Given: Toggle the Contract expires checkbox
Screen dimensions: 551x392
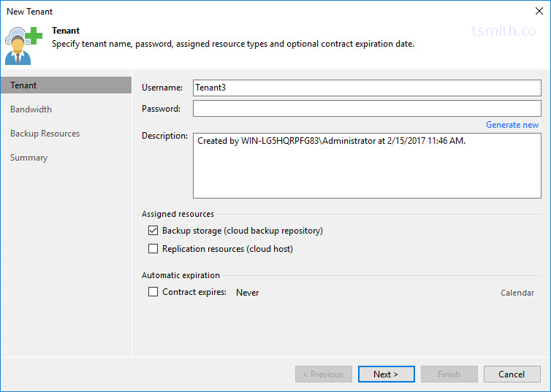Looking at the screenshot, I should point(153,292).
